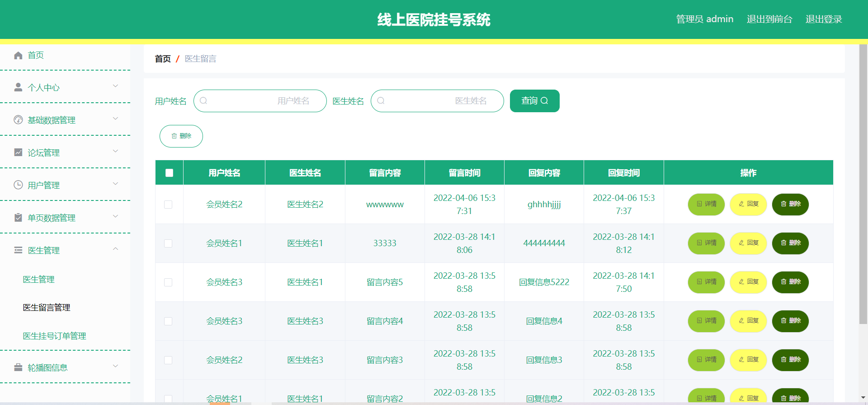868x405 pixels.
Task: Click 详情 for the 留言内容5 row
Action: click(706, 282)
